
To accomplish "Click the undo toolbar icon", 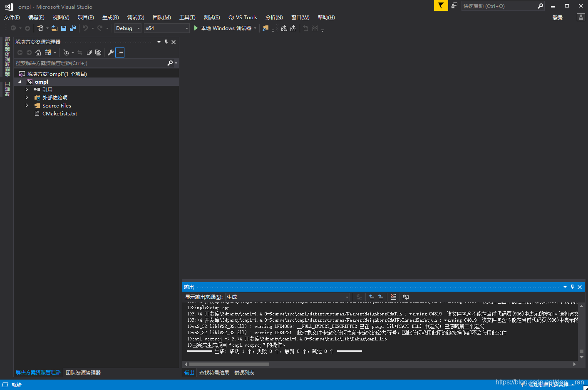I will point(85,28).
